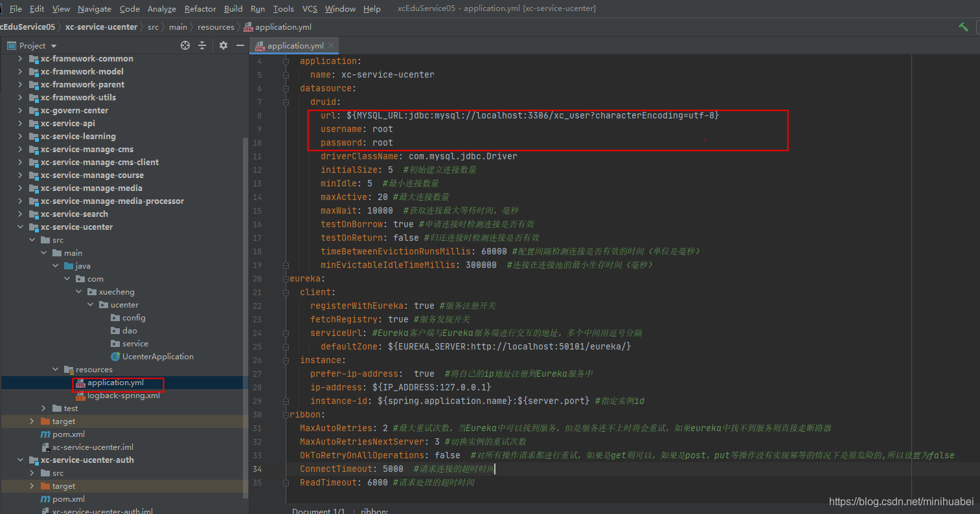Collapse xc-service-ucenter module
The image size is (980, 514).
pyautogui.click(x=20, y=227)
